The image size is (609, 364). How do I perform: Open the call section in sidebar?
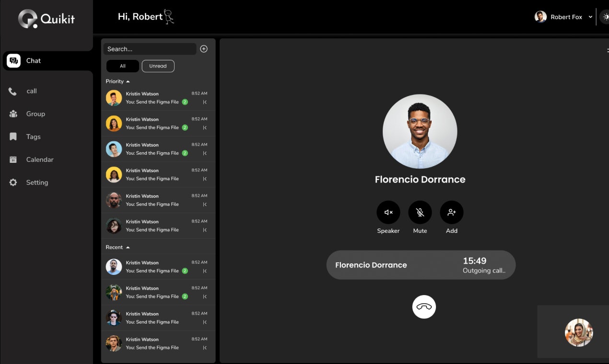click(32, 91)
